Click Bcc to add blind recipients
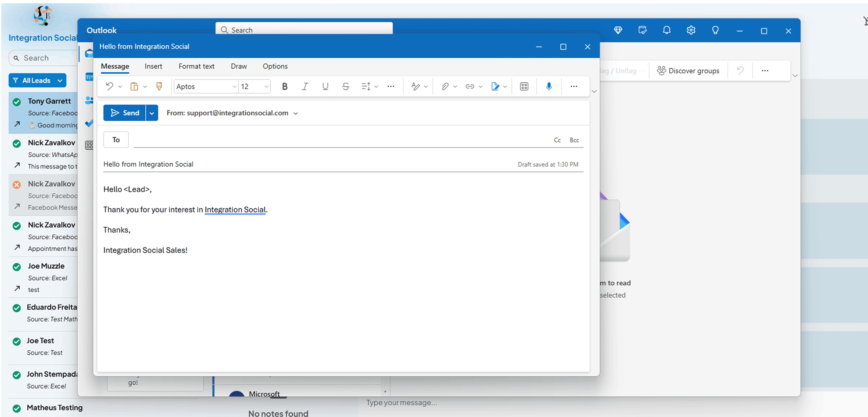868x417 pixels. click(x=574, y=140)
